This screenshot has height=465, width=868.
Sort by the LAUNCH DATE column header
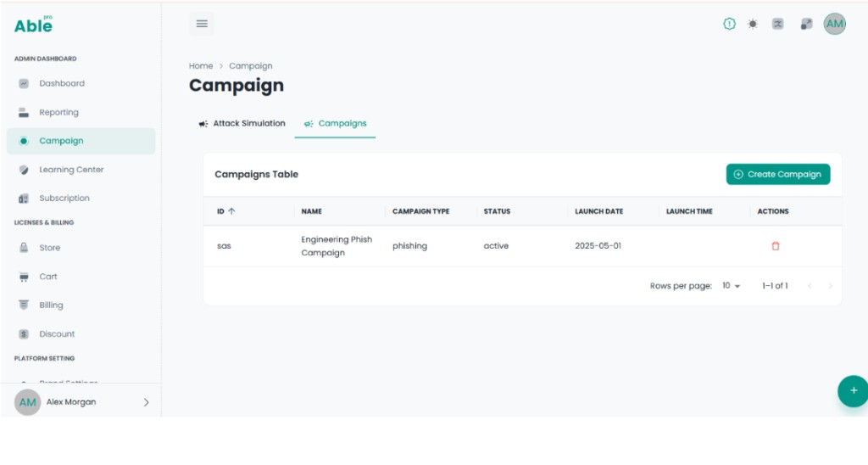click(x=599, y=211)
